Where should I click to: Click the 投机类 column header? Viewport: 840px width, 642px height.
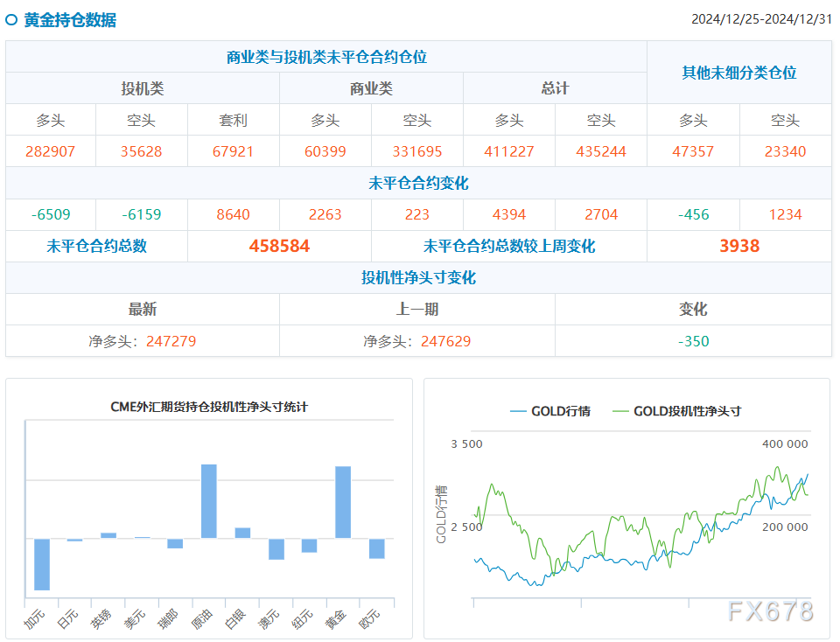pyautogui.click(x=140, y=87)
